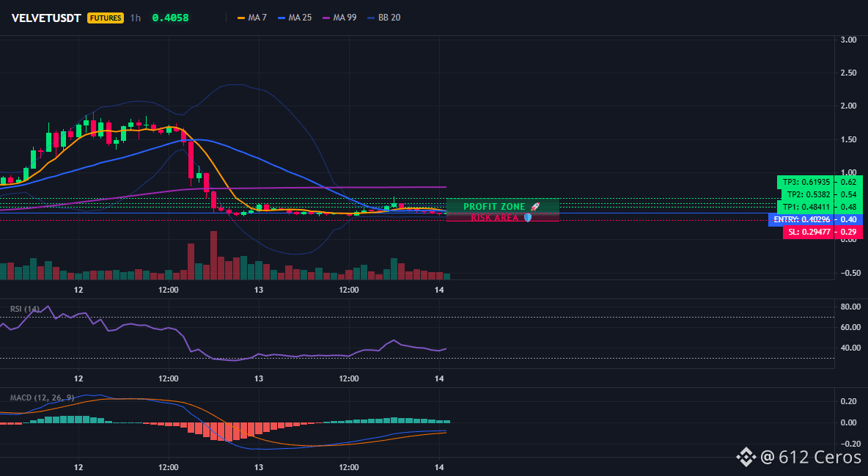Toggle the MA 7 legend item
The width and height of the screenshot is (868, 476).
[x=252, y=18]
